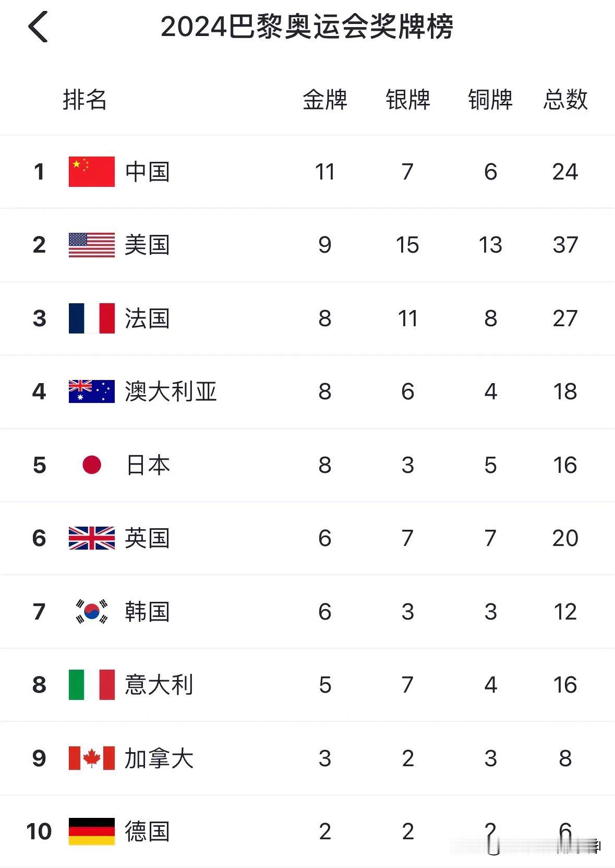The height and width of the screenshot is (868, 615).
Task: Select the 银牌 column header
Action: point(408,100)
